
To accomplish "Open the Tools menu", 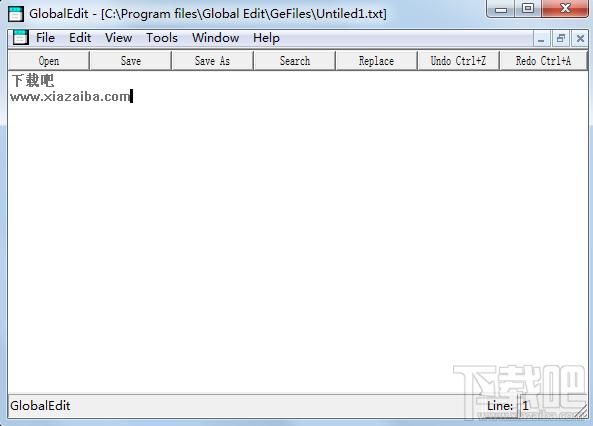I will click(162, 38).
